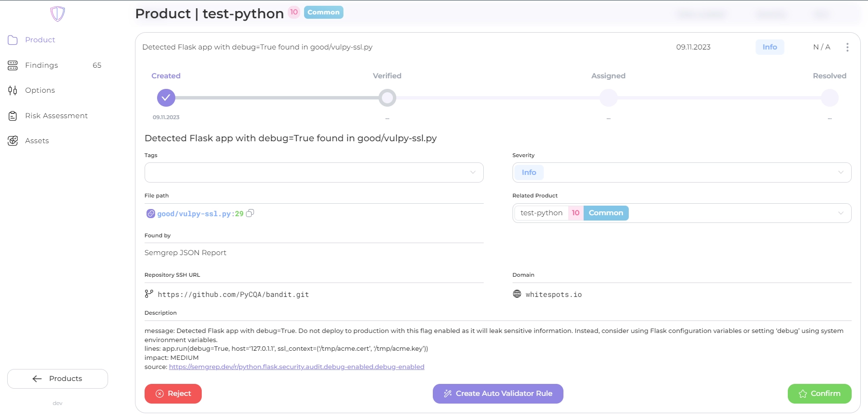Click the git branch icon by repository URL

(x=149, y=294)
